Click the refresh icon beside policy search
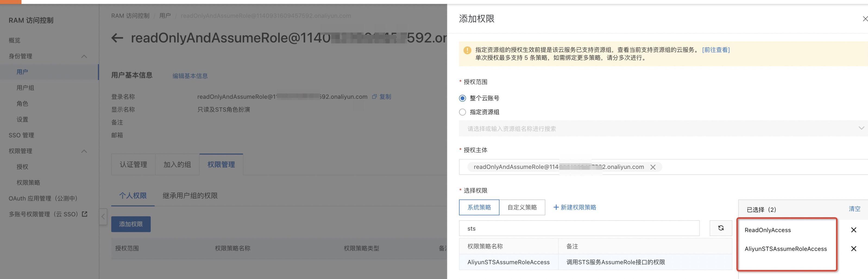This screenshot has width=868, height=279. coord(721,228)
